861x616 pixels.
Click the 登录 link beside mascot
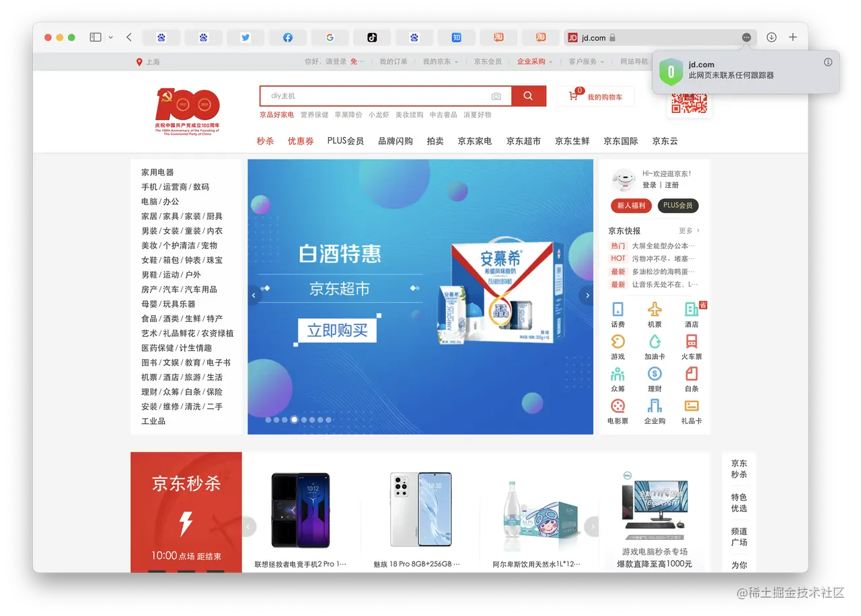click(x=649, y=185)
